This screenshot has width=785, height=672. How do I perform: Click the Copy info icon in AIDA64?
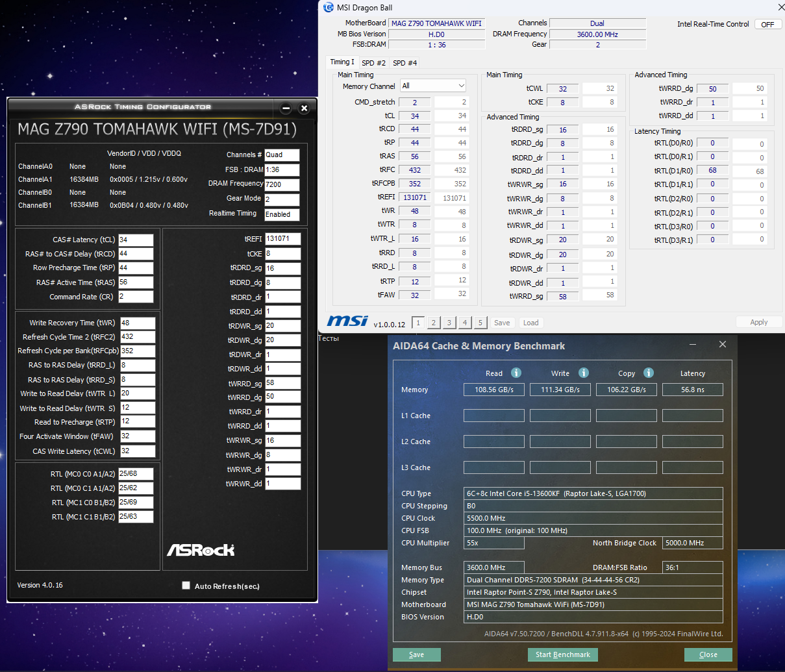[x=649, y=373]
